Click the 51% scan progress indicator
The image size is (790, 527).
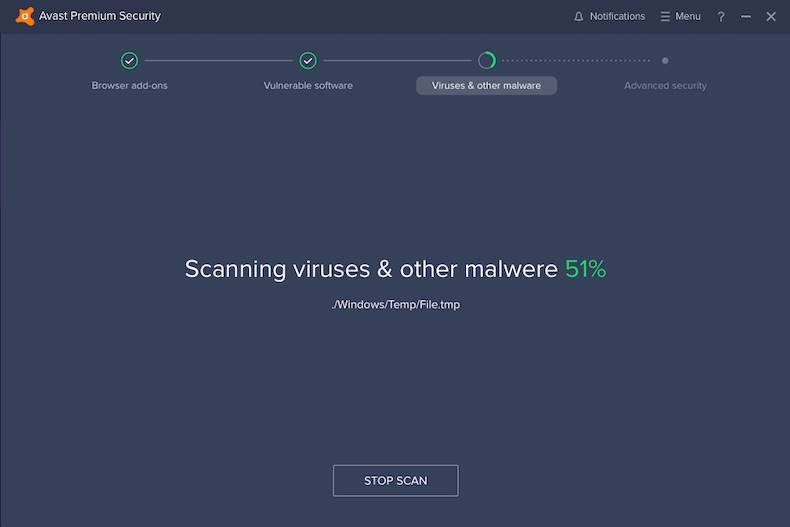[586, 269]
